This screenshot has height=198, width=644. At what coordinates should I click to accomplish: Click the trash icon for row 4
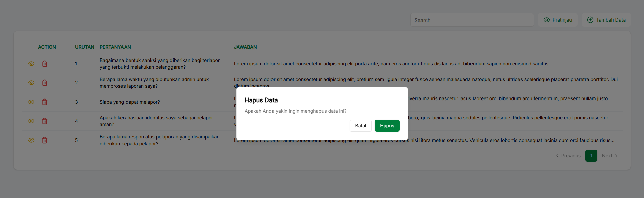[45, 121]
